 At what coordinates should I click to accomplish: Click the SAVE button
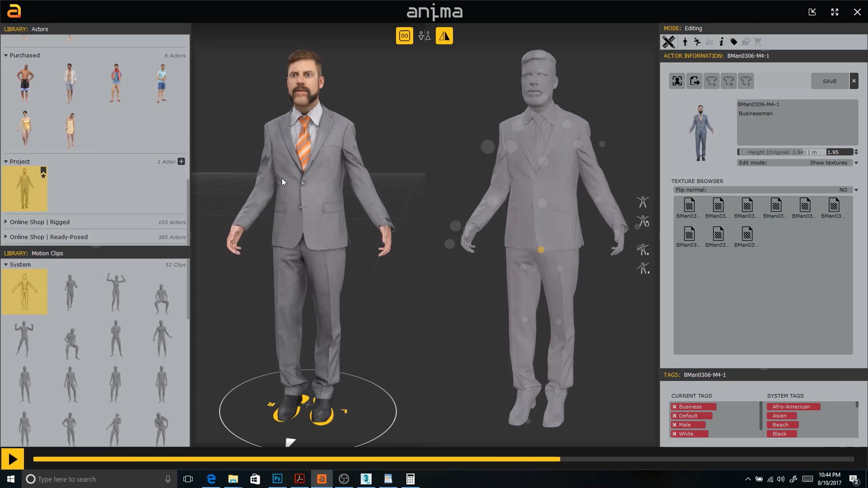click(x=829, y=81)
